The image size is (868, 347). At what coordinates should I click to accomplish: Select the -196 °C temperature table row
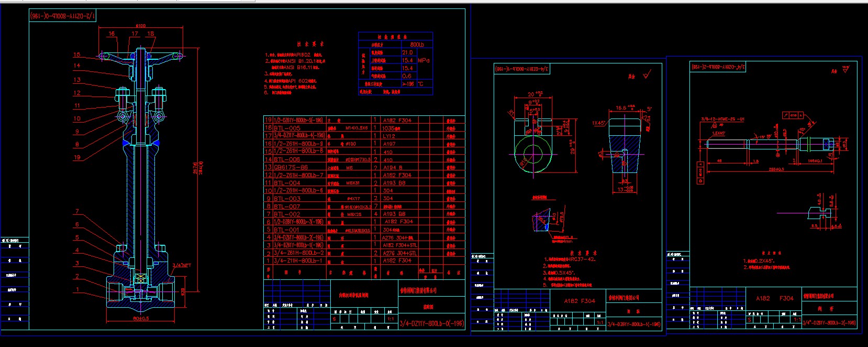tap(395, 84)
